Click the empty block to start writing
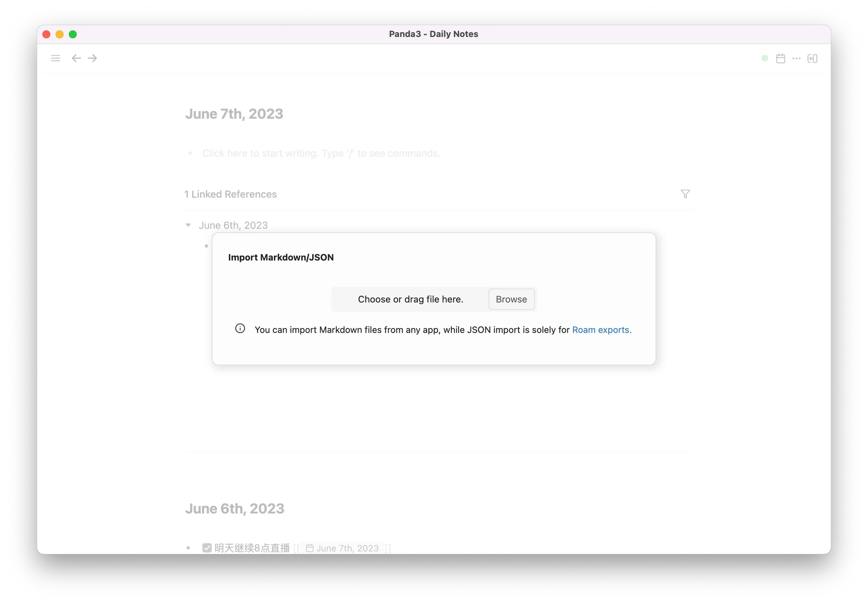 click(x=321, y=153)
